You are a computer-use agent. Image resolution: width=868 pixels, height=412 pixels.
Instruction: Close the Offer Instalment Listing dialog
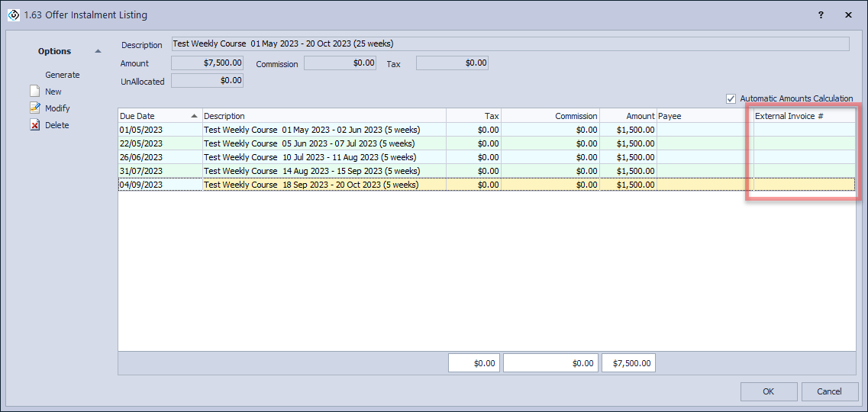tap(848, 14)
